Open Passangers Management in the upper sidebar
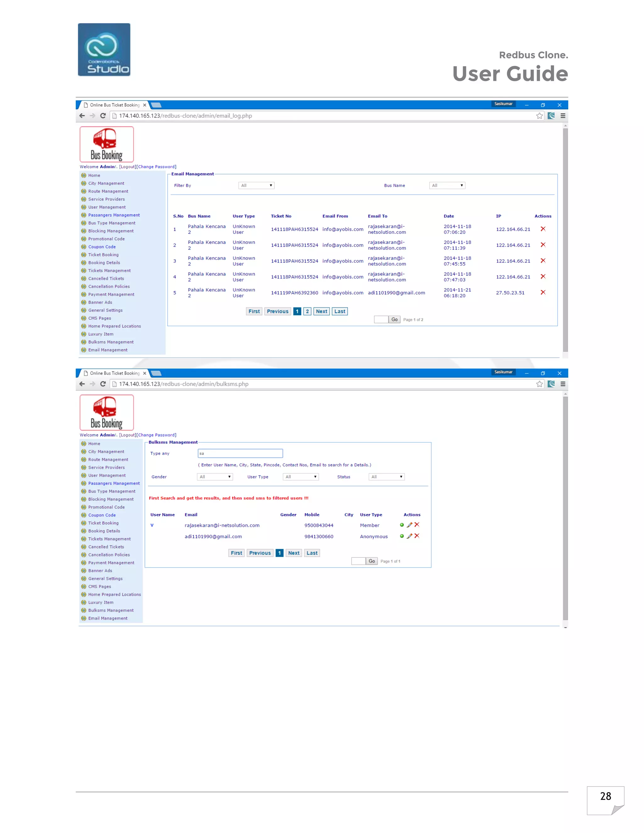Viewport: 644px width, 833px height. [x=114, y=215]
